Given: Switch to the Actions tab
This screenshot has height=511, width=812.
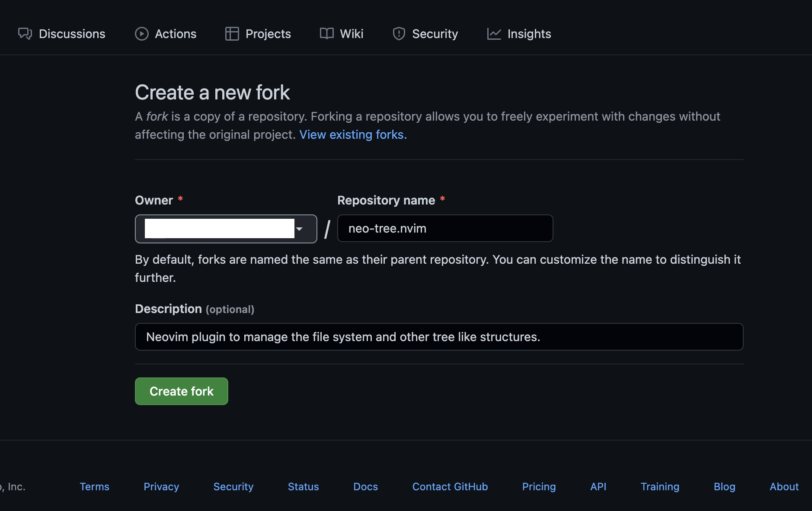Looking at the screenshot, I should 166,34.
